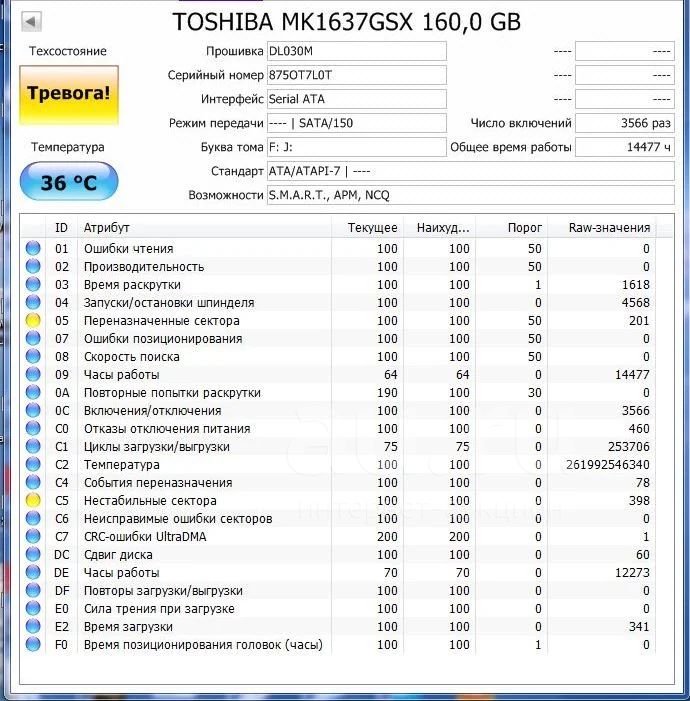Click the raw value 341 for Время загрузки

(639, 626)
